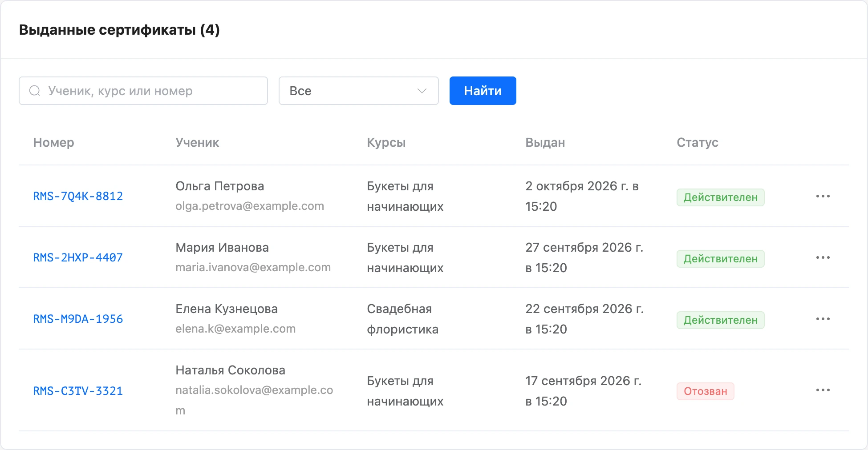This screenshot has height=450, width=868.
Task: Click course Свадебная флористика
Action: click(x=403, y=319)
